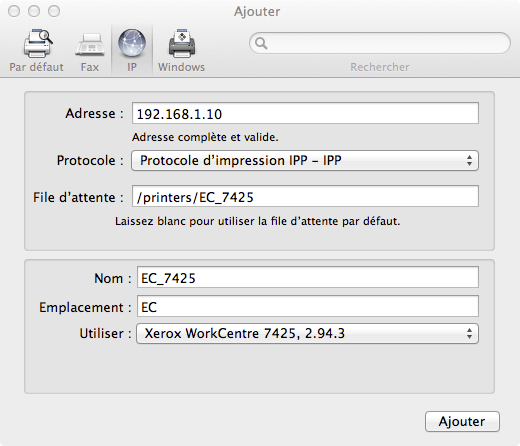Click the Protocole dropdown stepper arrows

tap(469, 161)
